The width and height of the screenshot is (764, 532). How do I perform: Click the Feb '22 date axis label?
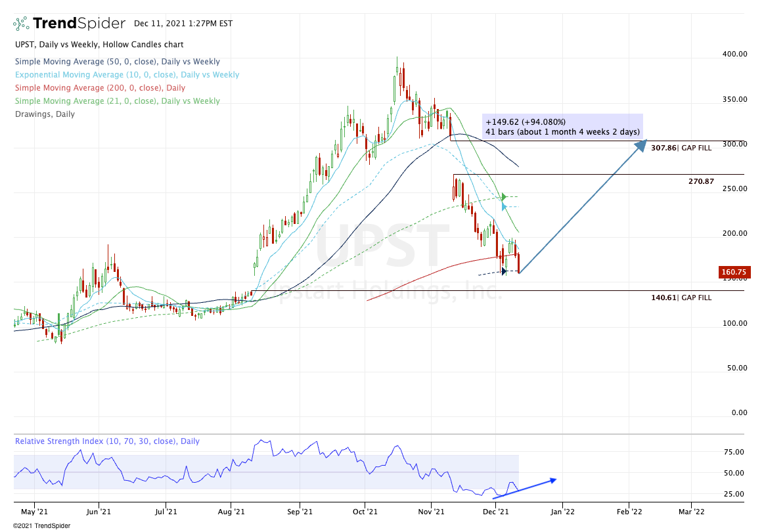click(629, 512)
